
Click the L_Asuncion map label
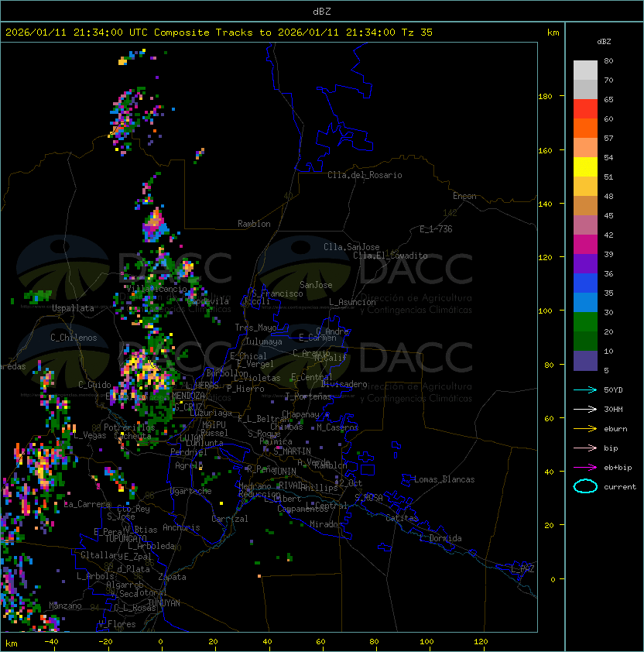pos(352,302)
